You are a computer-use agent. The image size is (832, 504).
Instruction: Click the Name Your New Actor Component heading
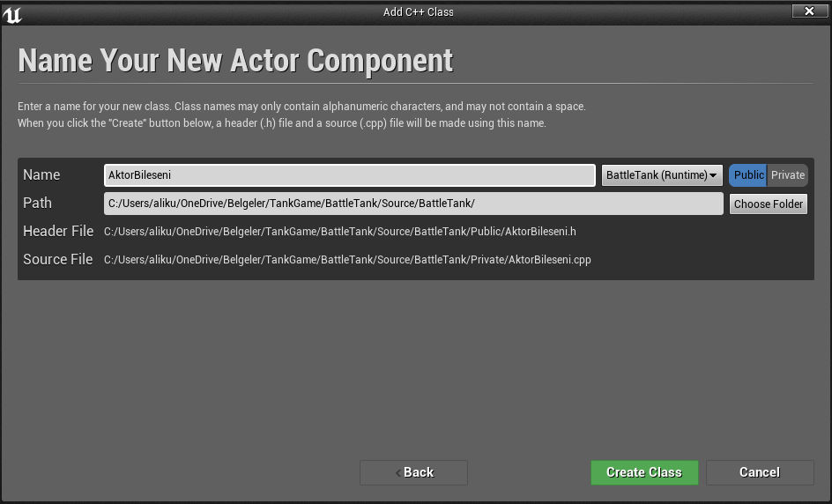[x=235, y=61]
